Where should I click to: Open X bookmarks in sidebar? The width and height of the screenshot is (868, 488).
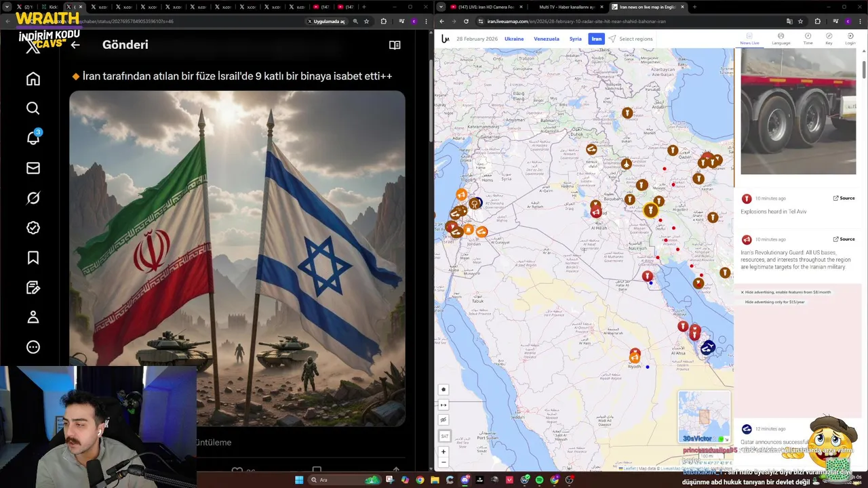[33, 258]
